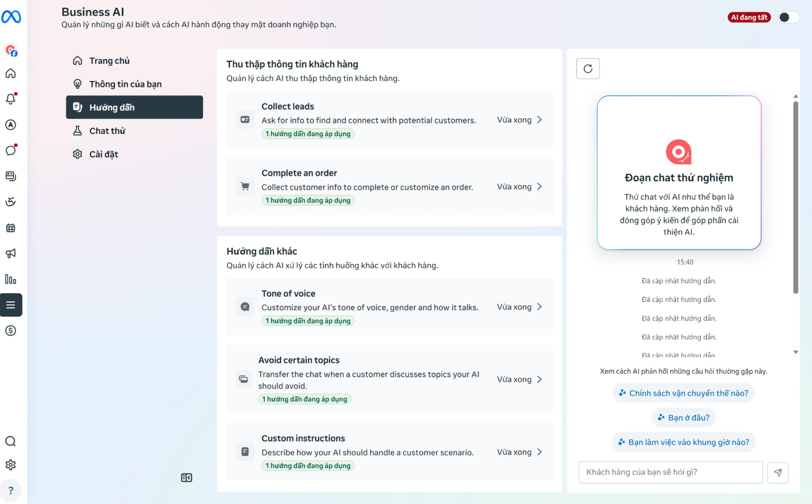Click the help question mark icon

point(11,490)
